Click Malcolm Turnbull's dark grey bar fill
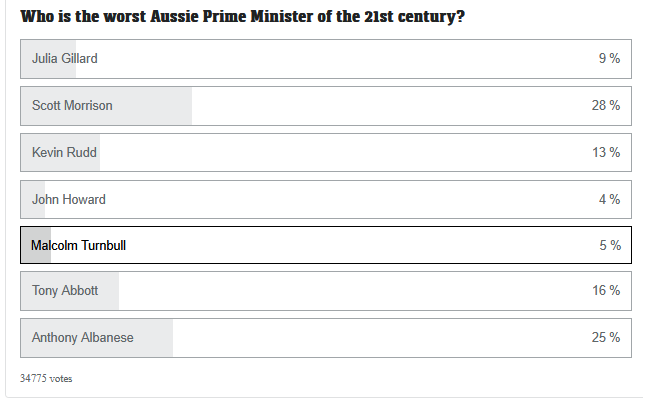Viewport: 654px width, 416px height. point(36,245)
